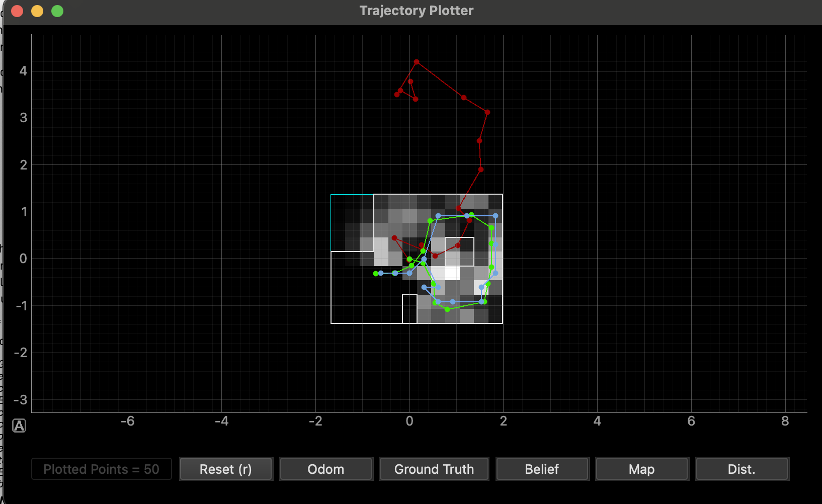Image resolution: width=822 pixels, height=504 pixels.
Task: Click the yellow minimize window button
Action: [37, 11]
